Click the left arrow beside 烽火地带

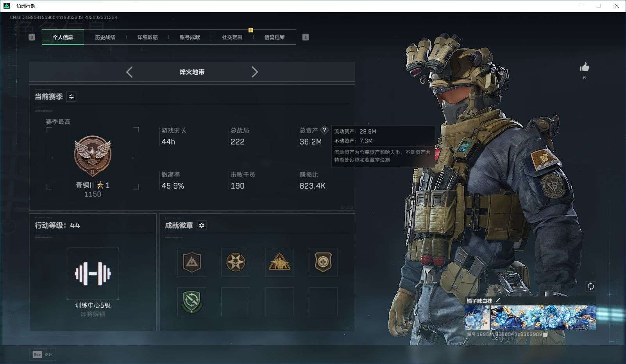(x=129, y=72)
